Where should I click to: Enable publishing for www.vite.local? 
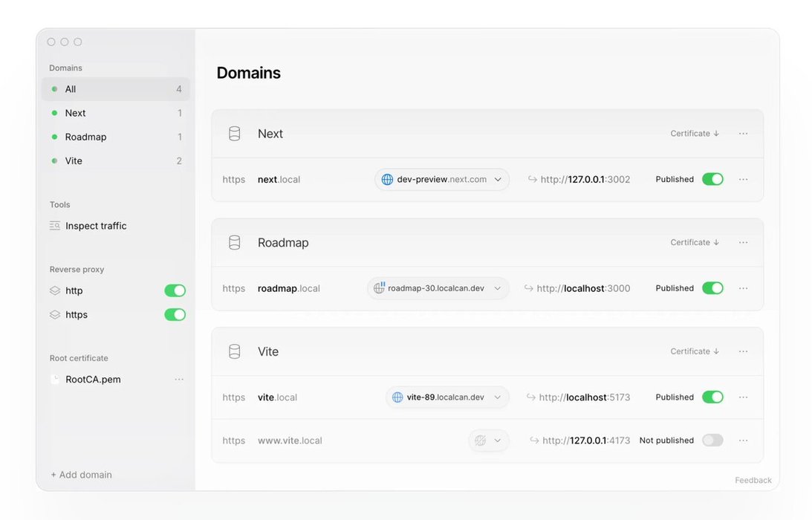(x=712, y=441)
